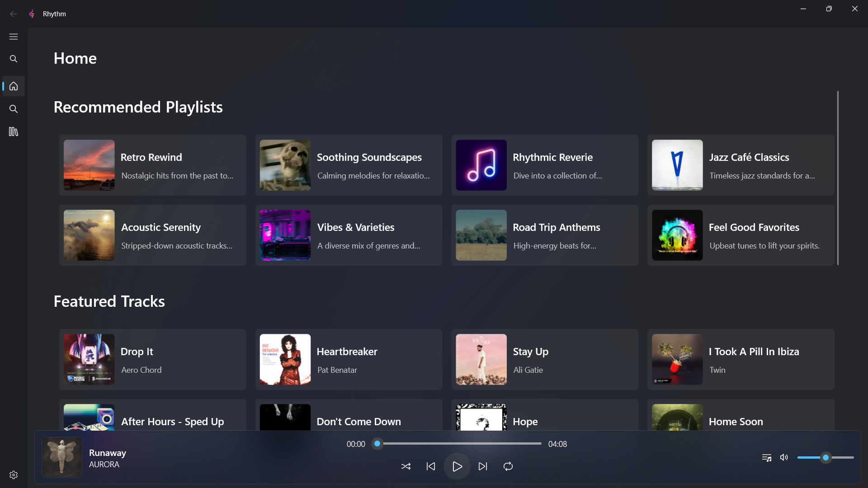Play Heartbreaker by Pat Benatar
The width and height of the screenshot is (868, 488).
point(349,359)
